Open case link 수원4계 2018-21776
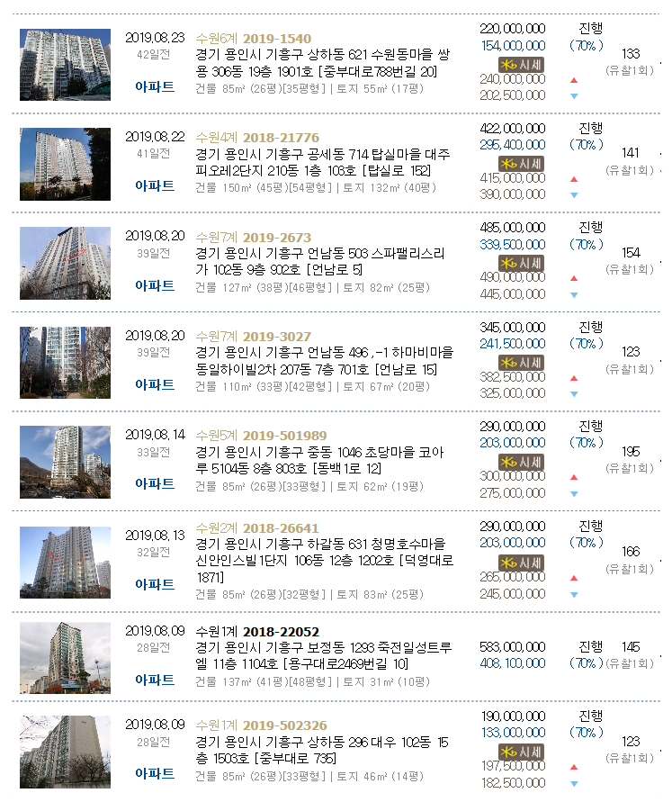Screen dimensions: 672x811 257,138
